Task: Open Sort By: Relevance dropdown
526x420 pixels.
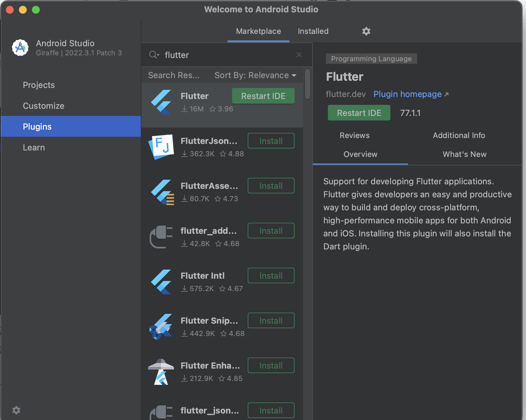Action: tap(256, 75)
